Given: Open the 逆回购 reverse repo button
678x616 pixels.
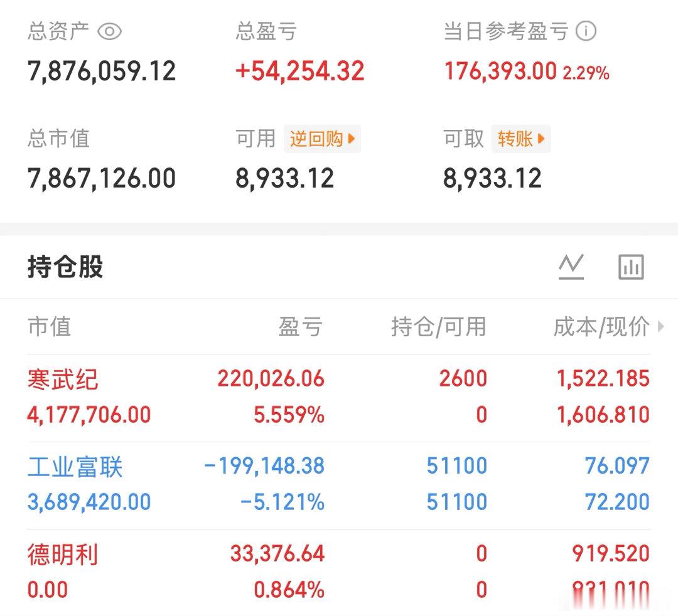Looking at the screenshot, I should 322,139.
